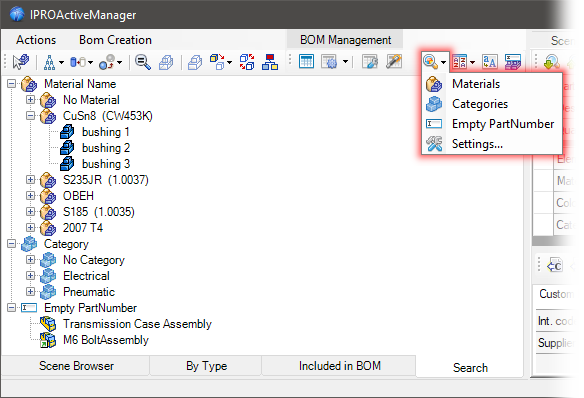Screen dimensions: 584x398
Task: Collapse the Category tree node
Action: click(12, 244)
